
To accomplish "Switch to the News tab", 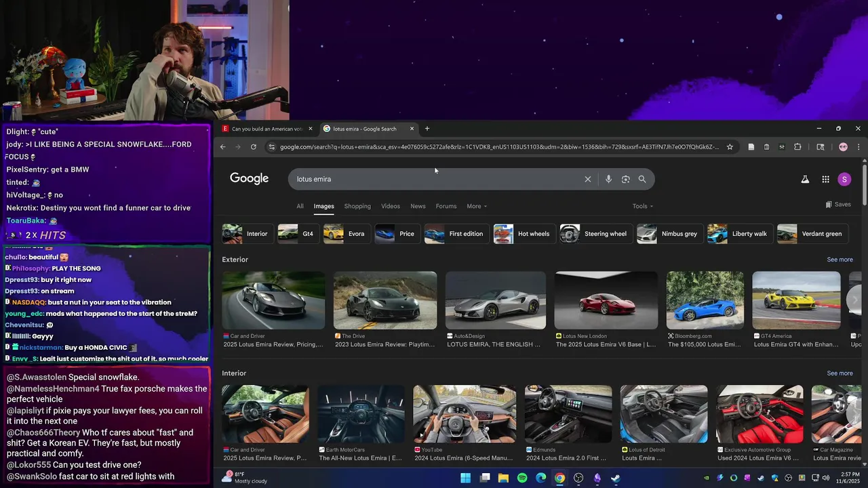I will point(418,206).
